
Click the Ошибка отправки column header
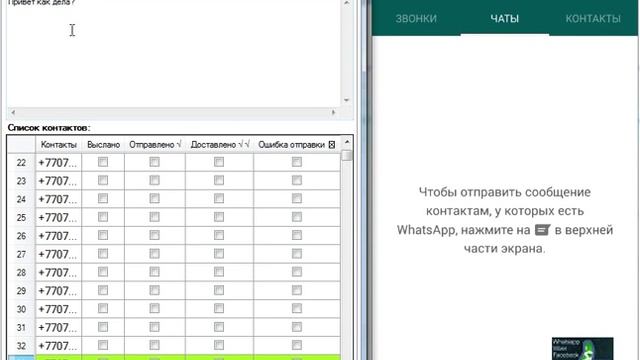pos(297,144)
